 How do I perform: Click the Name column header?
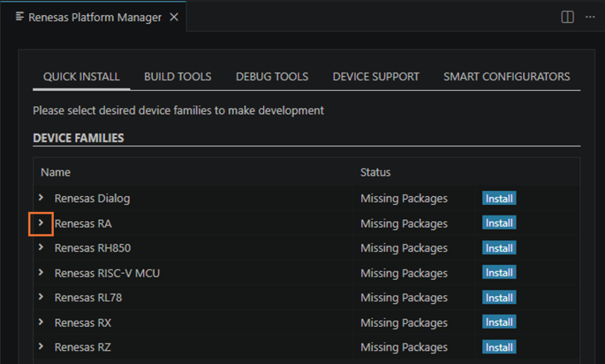pos(55,172)
